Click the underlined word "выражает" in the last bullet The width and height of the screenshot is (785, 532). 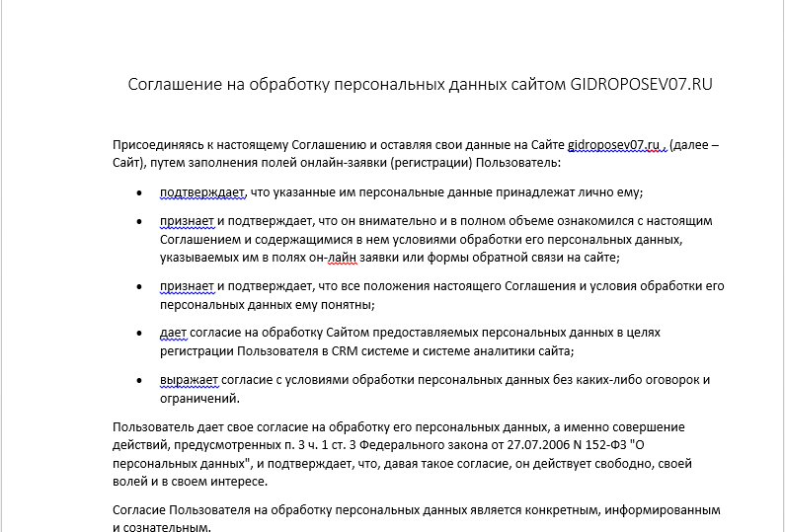pos(189,380)
